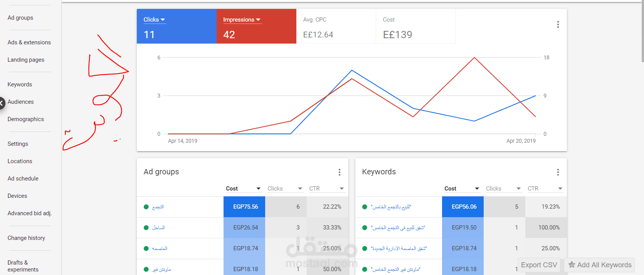Open the Keywords card three-dot menu
The image size is (644, 275).
click(558, 172)
